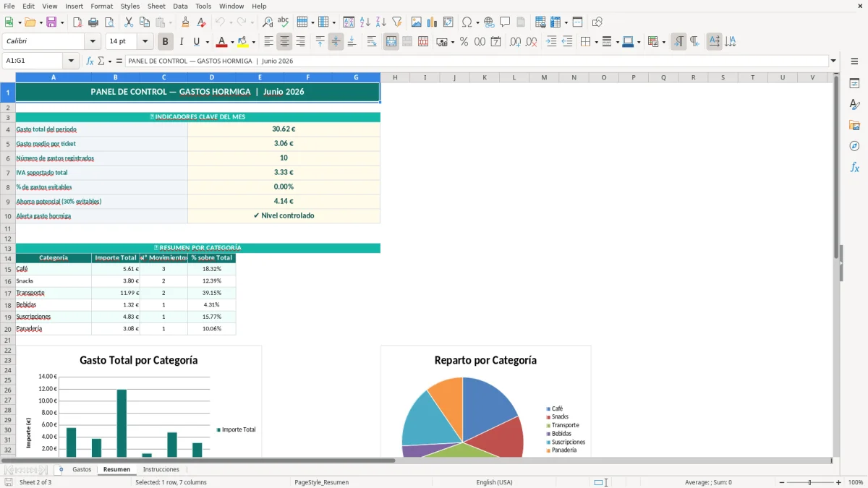Align cell text to the left
The width and height of the screenshot is (868, 488).
268,42
